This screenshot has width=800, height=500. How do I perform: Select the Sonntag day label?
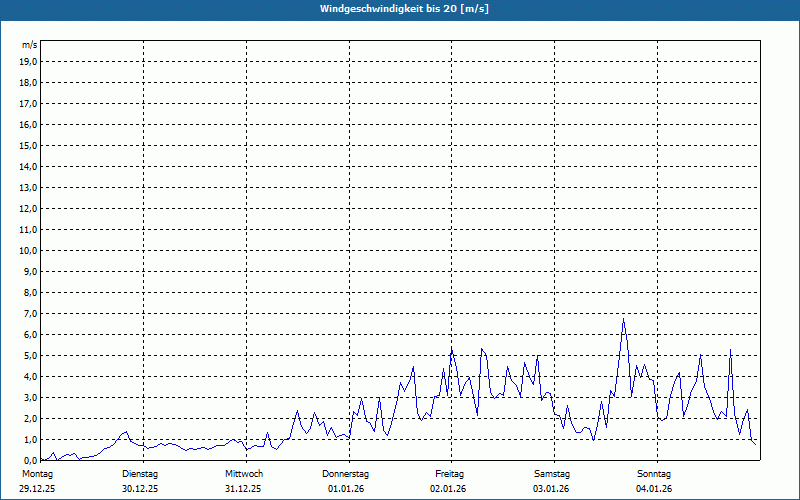click(x=654, y=473)
